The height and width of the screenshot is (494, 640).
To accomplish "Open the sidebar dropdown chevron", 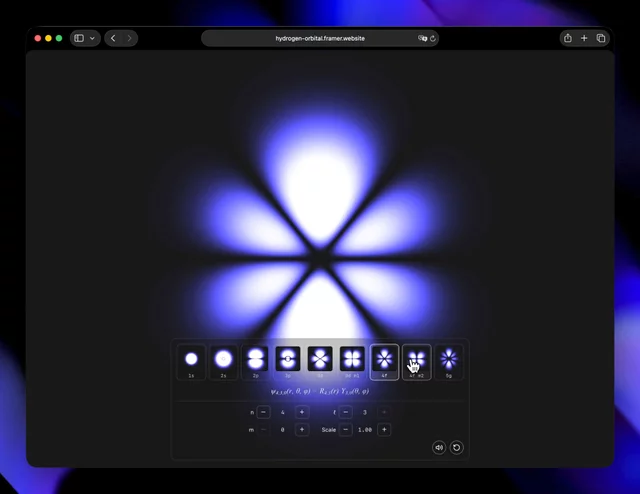I will [x=93, y=38].
